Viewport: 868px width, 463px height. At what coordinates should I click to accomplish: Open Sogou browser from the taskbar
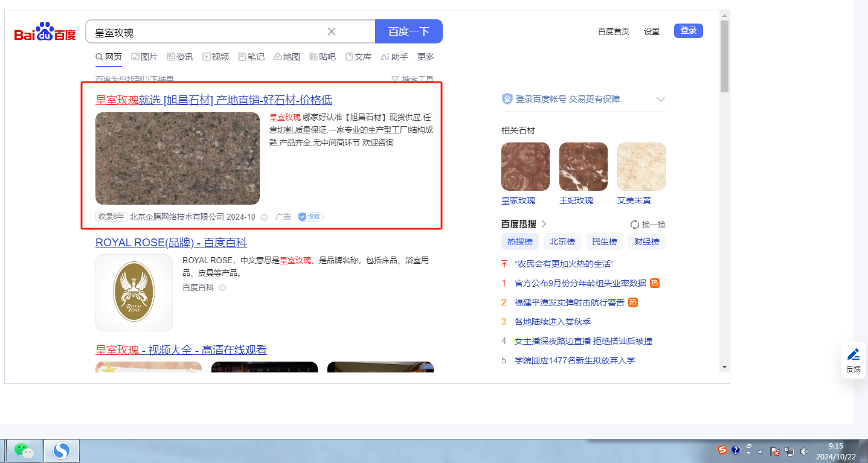tap(62, 450)
